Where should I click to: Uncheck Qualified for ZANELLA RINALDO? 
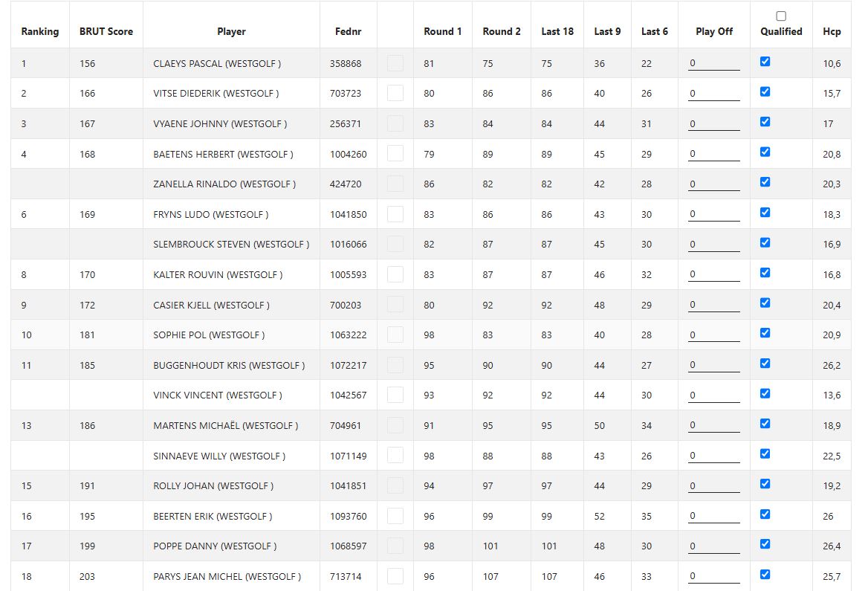point(765,182)
